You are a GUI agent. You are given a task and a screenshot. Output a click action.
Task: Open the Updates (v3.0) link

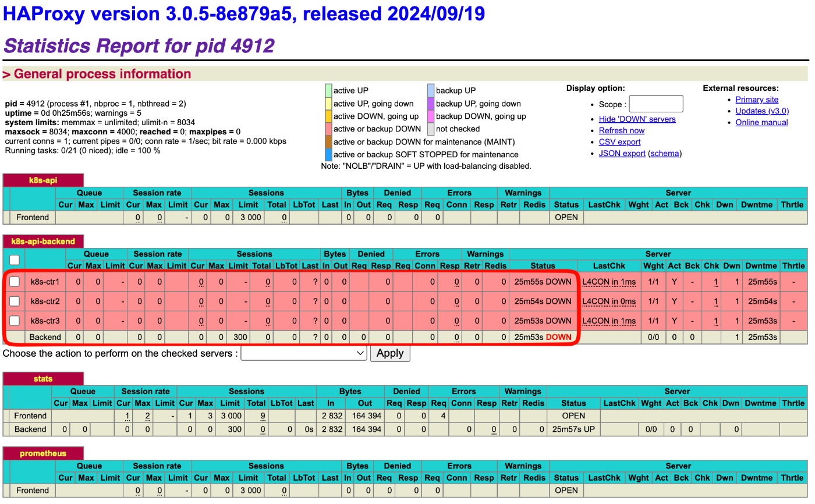click(x=762, y=111)
